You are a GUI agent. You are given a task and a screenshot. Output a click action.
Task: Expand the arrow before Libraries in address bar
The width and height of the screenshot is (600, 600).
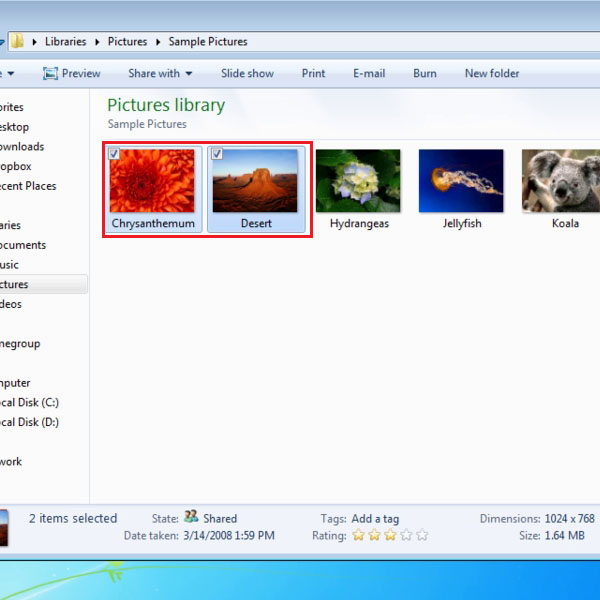(34, 42)
